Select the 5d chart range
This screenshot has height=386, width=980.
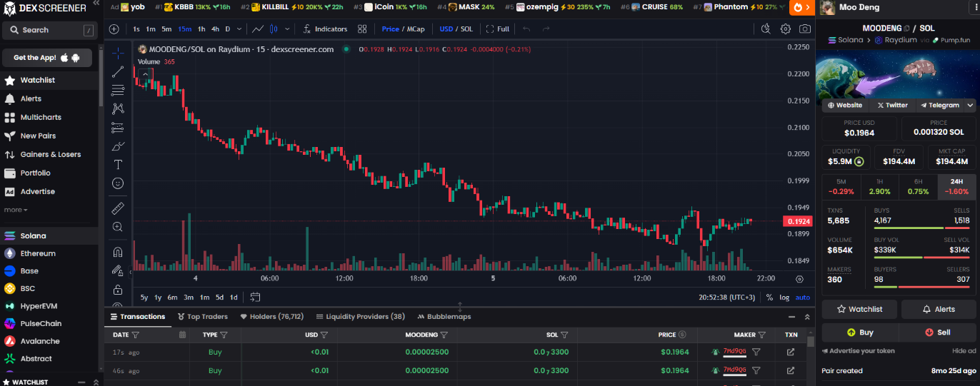(x=219, y=297)
